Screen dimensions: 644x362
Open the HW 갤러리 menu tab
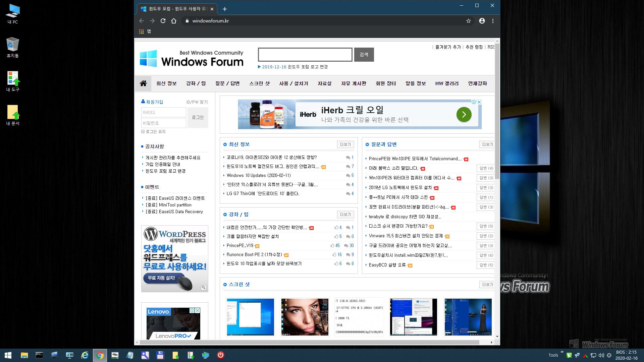pyautogui.click(x=447, y=83)
